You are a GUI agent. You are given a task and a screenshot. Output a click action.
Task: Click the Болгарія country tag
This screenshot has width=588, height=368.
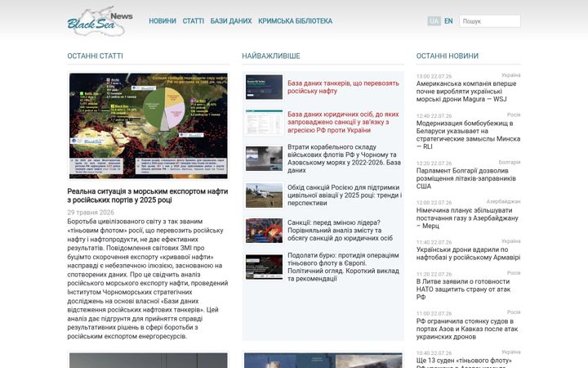point(510,162)
